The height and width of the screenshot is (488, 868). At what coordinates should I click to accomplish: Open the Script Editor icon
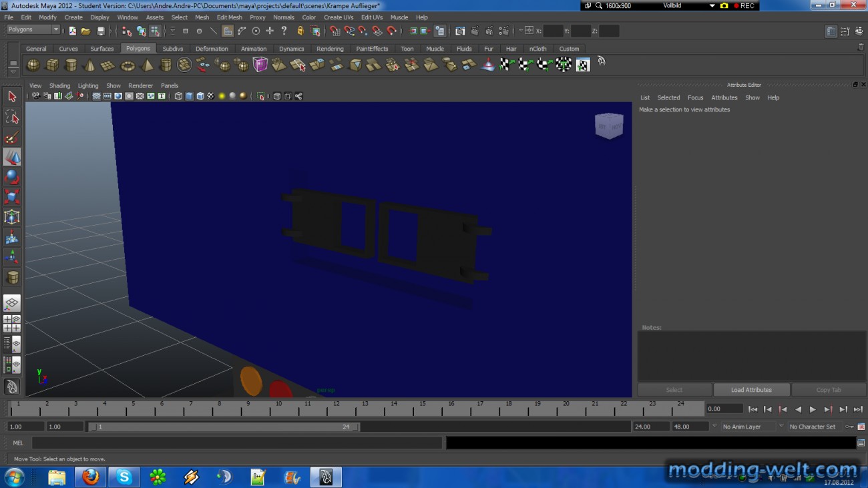[x=861, y=443]
